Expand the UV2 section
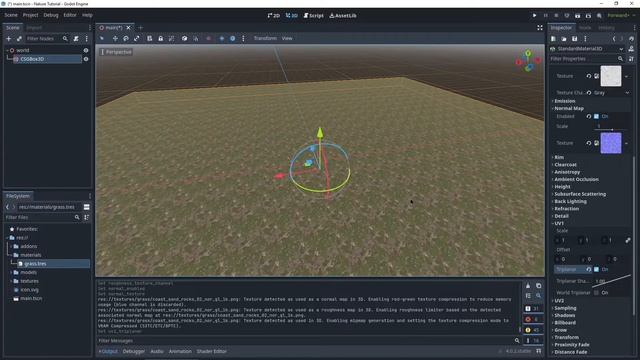The image size is (640, 360). pyautogui.click(x=558, y=300)
